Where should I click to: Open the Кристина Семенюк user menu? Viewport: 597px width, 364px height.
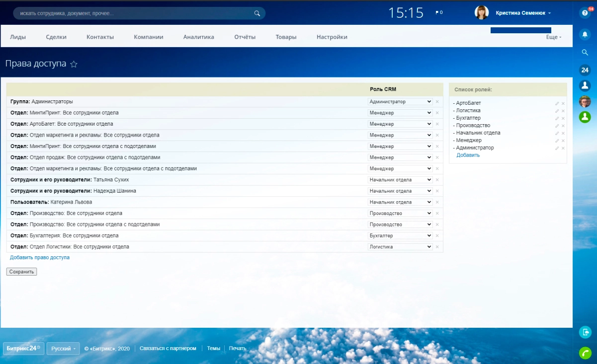(x=523, y=13)
